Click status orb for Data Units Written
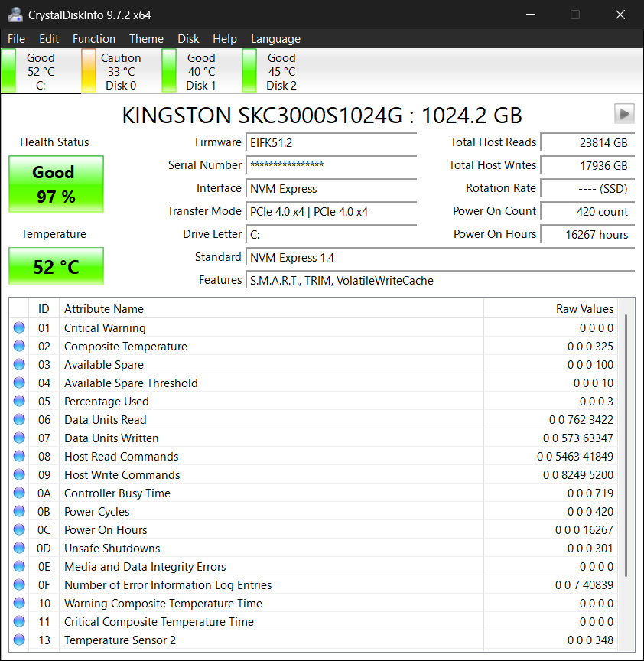 [x=19, y=438]
